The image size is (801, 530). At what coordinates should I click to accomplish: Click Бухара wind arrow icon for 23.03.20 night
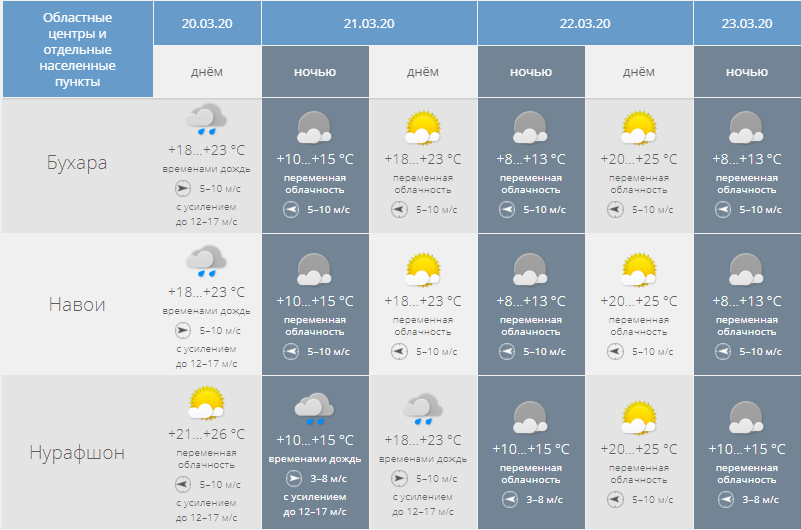coord(723,210)
